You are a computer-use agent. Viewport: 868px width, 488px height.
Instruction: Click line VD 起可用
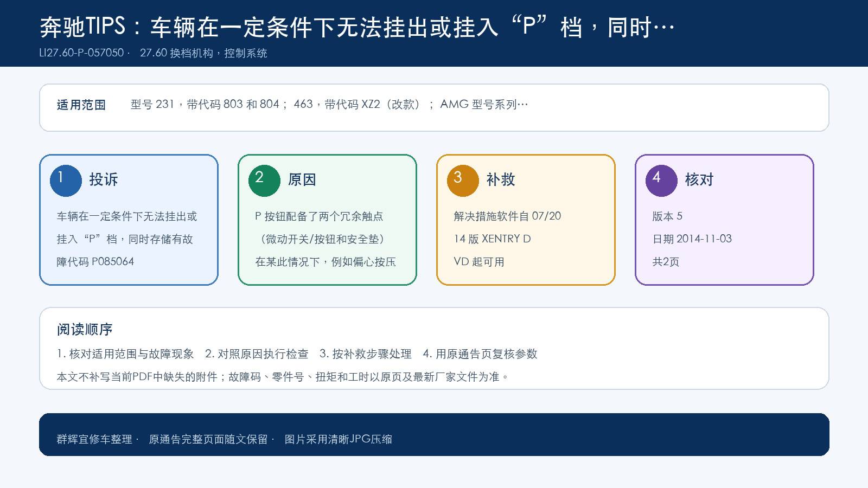pyautogui.click(x=479, y=262)
